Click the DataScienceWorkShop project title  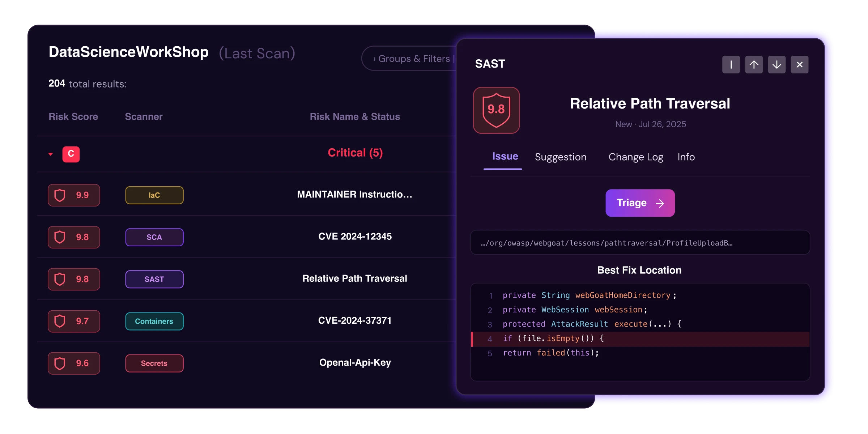point(129,52)
